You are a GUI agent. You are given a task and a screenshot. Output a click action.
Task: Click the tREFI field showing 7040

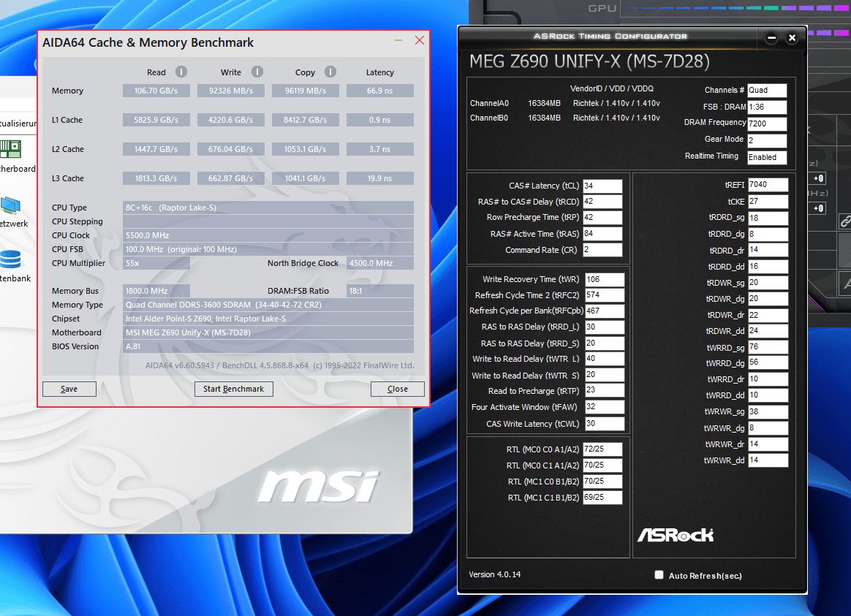pos(768,185)
